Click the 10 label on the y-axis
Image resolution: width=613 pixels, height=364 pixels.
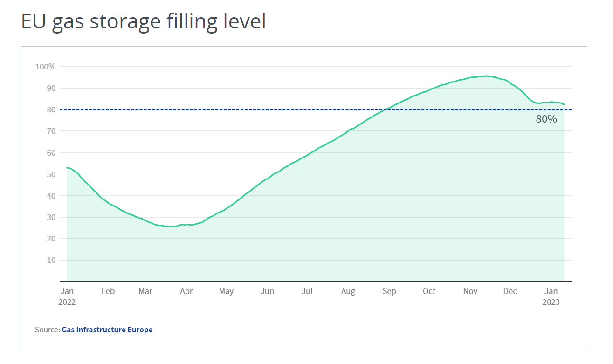click(x=50, y=260)
